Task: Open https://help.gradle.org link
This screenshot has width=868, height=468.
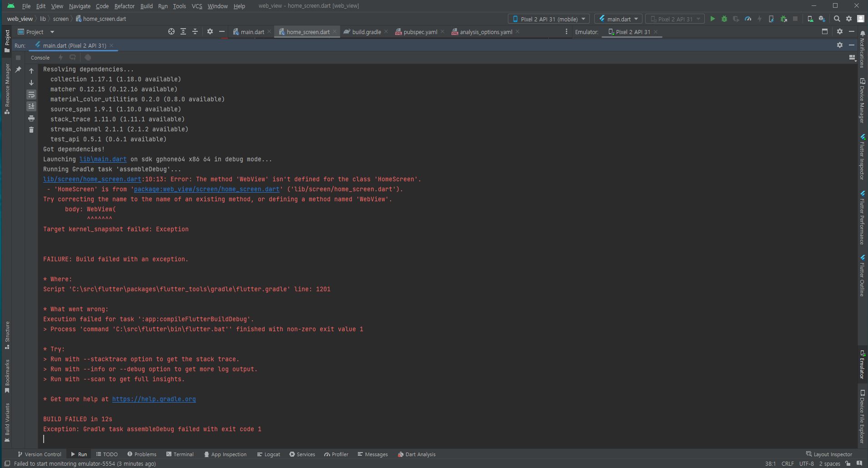Action: (154, 399)
